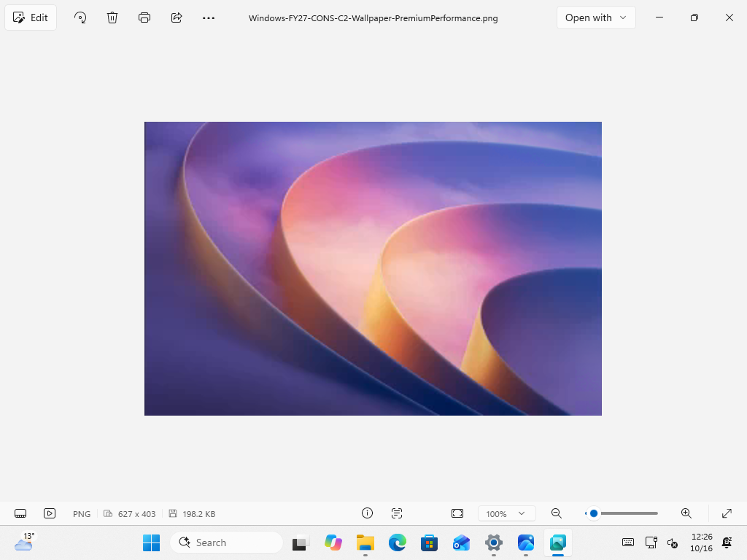747x560 pixels.
Task: Launch Copilot from the taskbar
Action: pyautogui.click(x=333, y=542)
